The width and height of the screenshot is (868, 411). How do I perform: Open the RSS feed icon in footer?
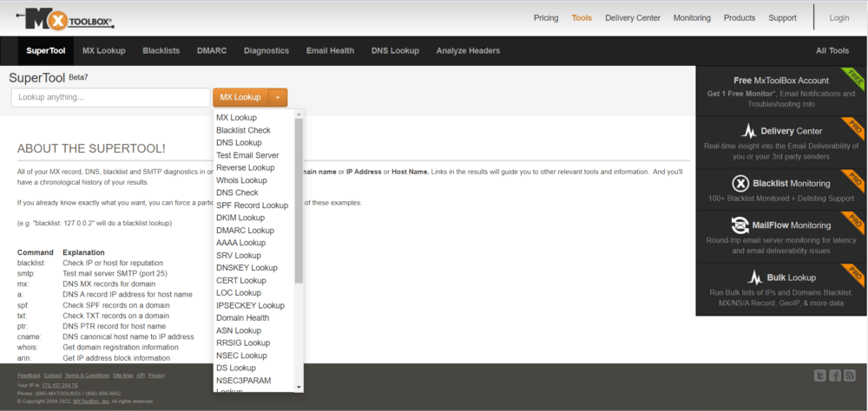(849, 375)
